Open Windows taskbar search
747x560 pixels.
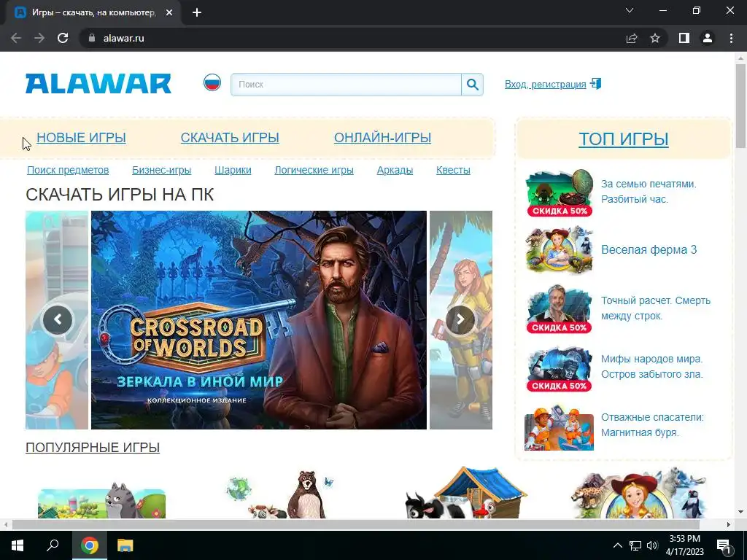53,545
